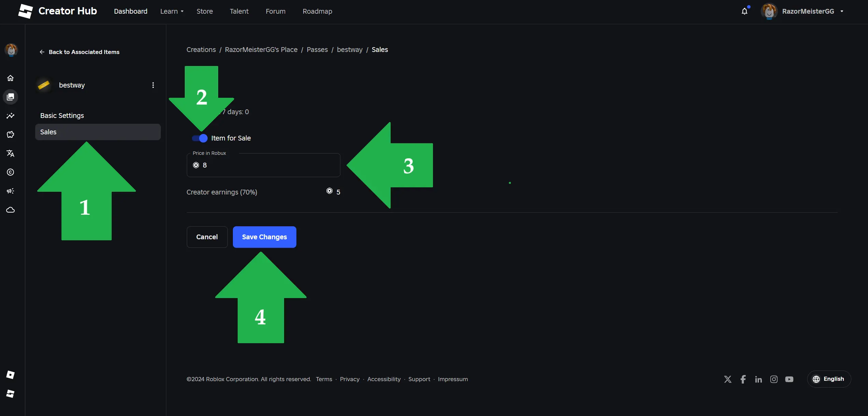Screen dimensions: 868x416
Task: Open Talent in top navigation
Action: pyautogui.click(x=239, y=11)
